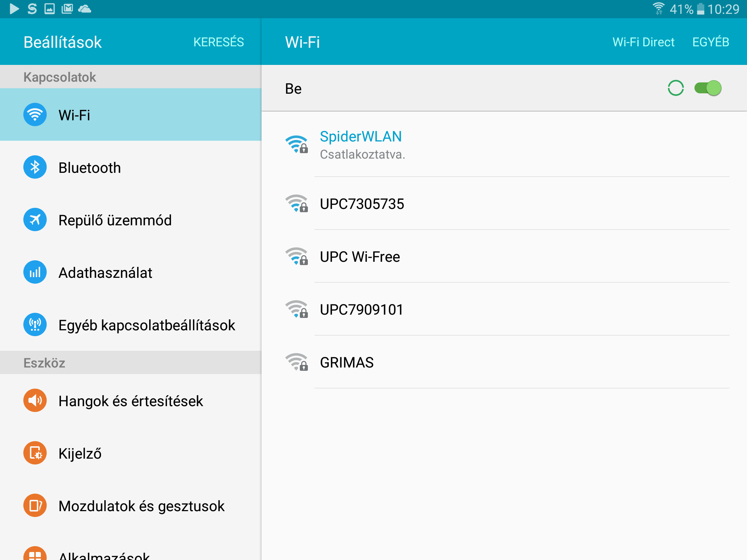Tap SpiderWLAN secured Wi-Fi signal icon
Screen dimensions: 747x560
coord(297,145)
